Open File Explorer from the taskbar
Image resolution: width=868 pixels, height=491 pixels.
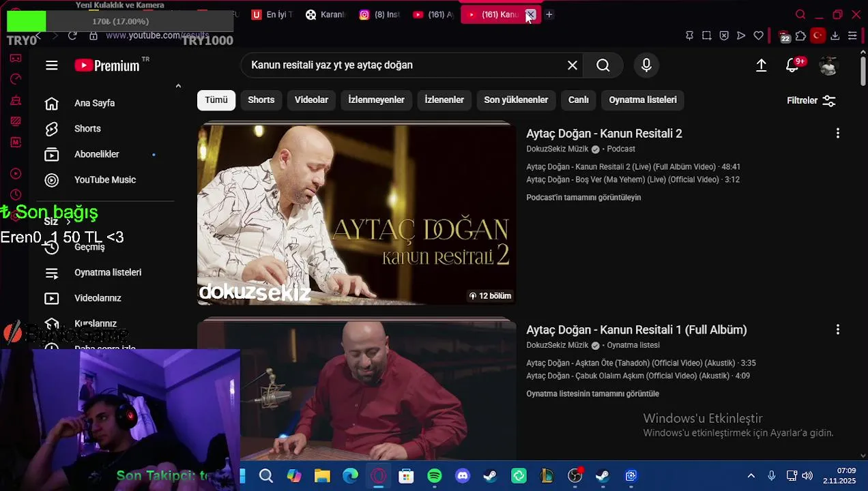(x=322, y=476)
